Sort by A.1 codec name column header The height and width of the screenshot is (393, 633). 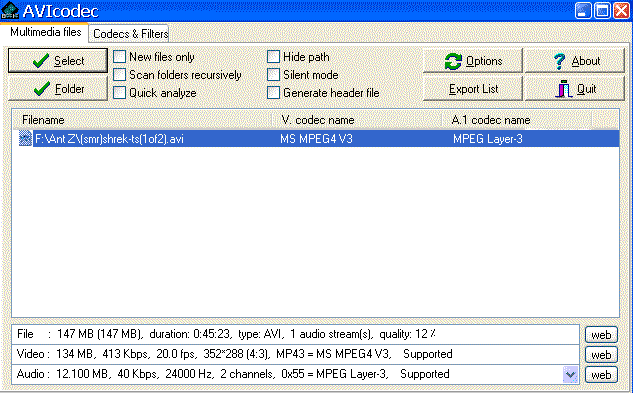(x=518, y=120)
